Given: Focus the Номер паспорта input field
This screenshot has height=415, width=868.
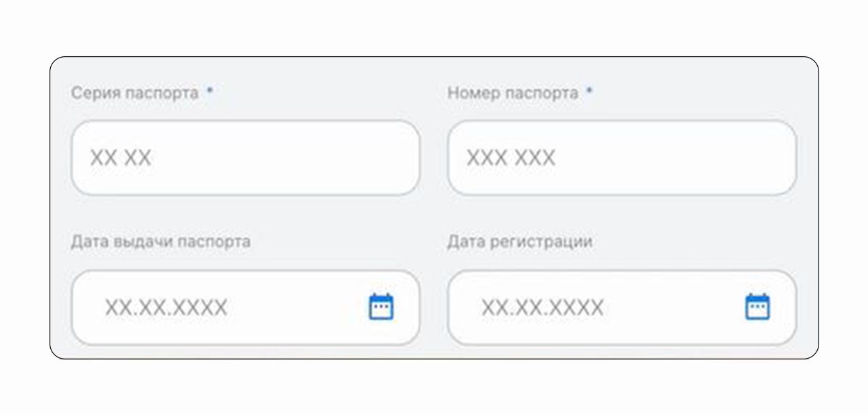Looking at the screenshot, I should (x=622, y=158).
